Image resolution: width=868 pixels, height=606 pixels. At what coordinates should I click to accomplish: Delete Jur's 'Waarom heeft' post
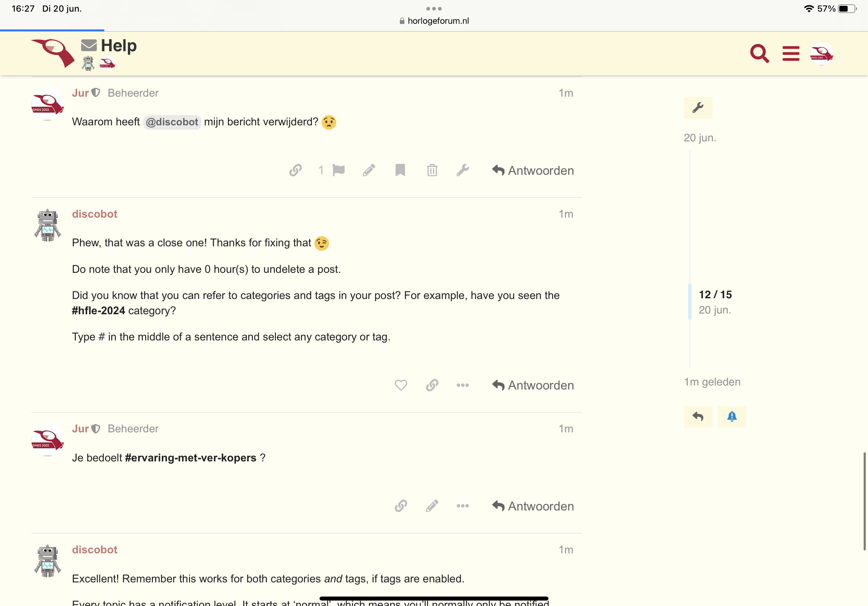(432, 170)
